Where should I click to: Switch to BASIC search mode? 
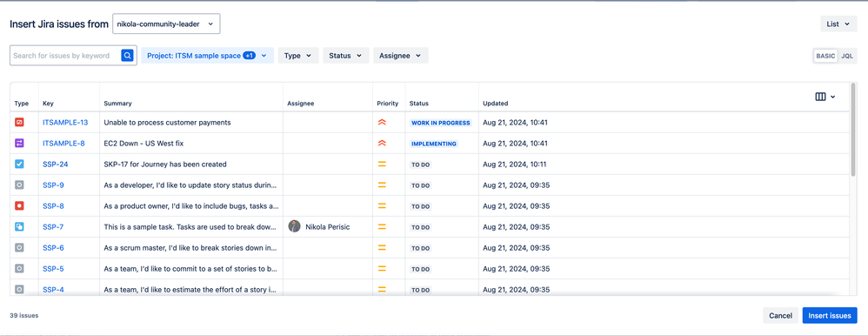(825, 56)
